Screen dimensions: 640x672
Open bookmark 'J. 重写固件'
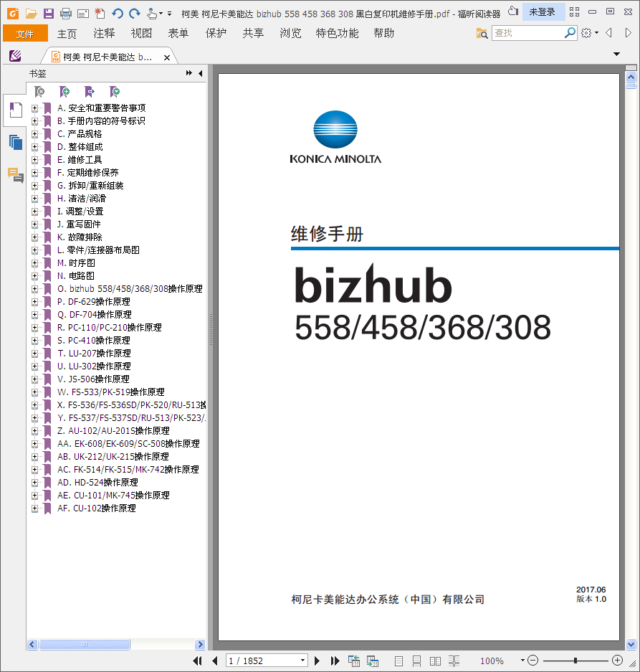(x=80, y=224)
